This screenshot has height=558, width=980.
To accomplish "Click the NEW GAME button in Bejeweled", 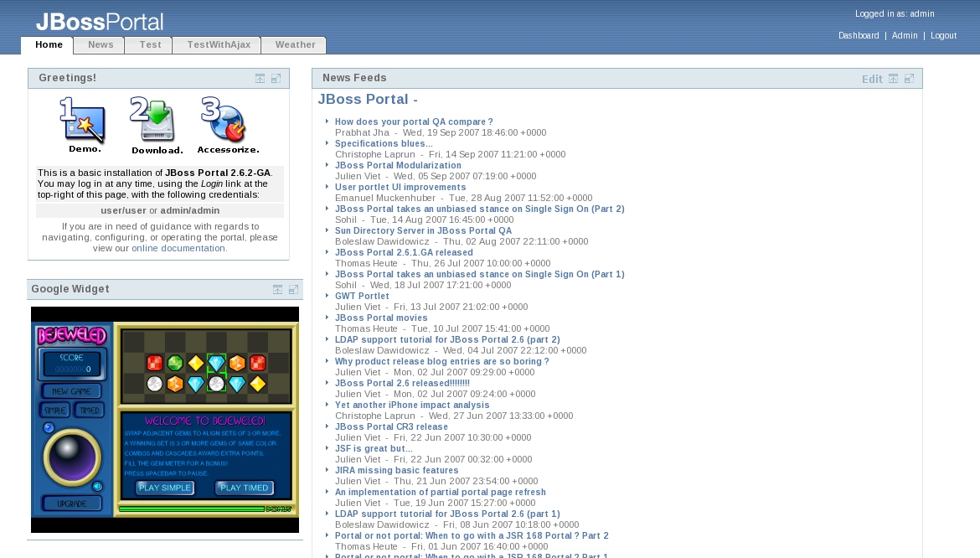I will [72, 391].
